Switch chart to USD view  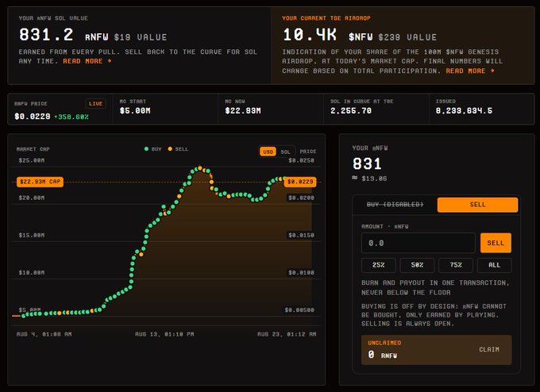[268, 152]
